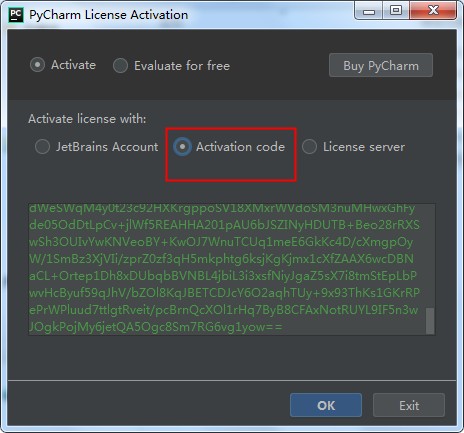Click the code line starting with aCL+Ortep1Dh8x

[x=223, y=276]
